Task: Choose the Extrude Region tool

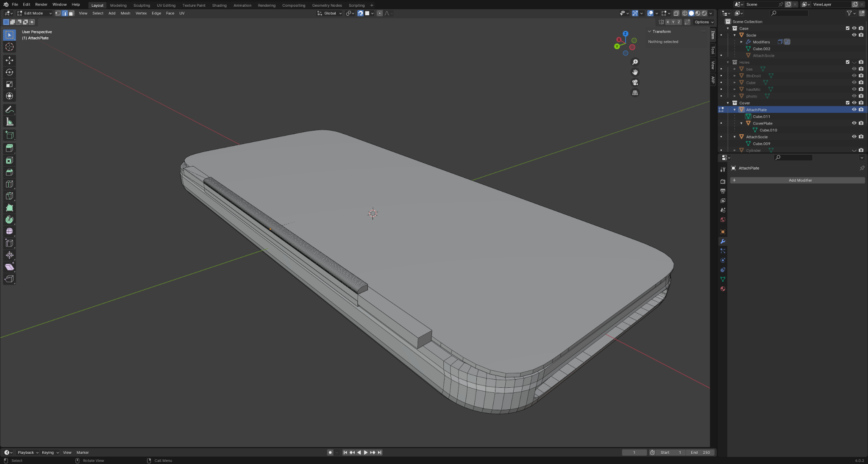Action: 9,148
